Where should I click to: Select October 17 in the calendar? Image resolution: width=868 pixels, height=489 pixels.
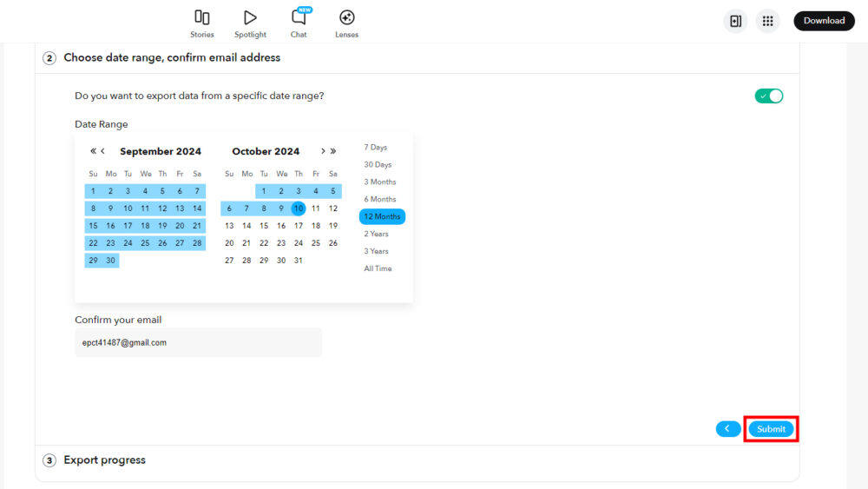[299, 226]
